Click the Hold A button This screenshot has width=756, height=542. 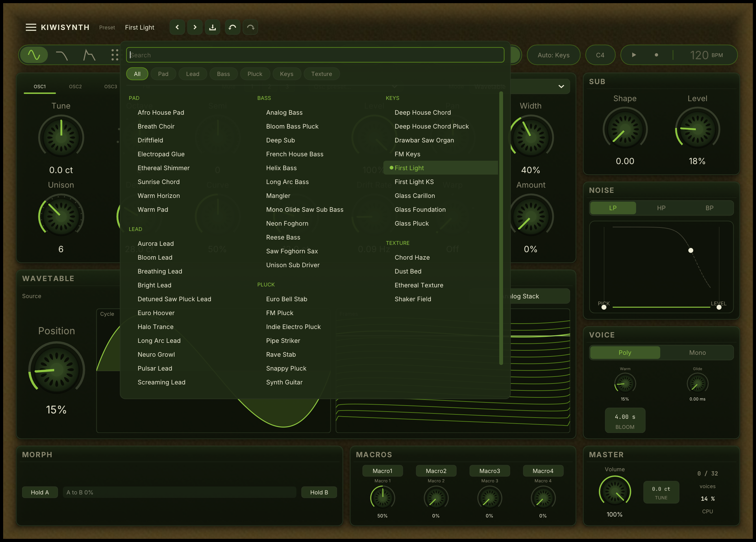40,492
